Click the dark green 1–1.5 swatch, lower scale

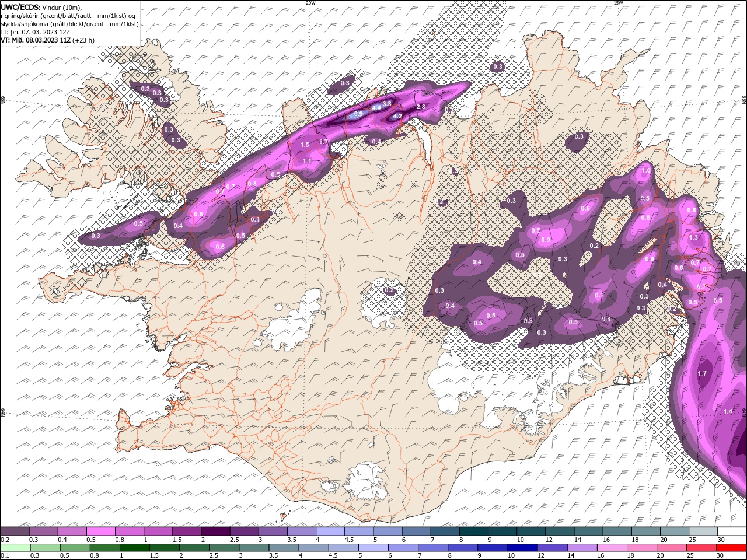coord(135,547)
